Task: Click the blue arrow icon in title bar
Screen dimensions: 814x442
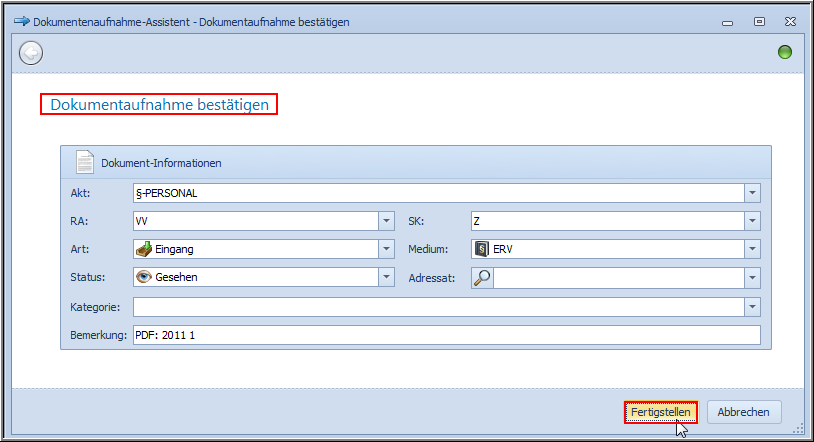Action: click(x=21, y=21)
